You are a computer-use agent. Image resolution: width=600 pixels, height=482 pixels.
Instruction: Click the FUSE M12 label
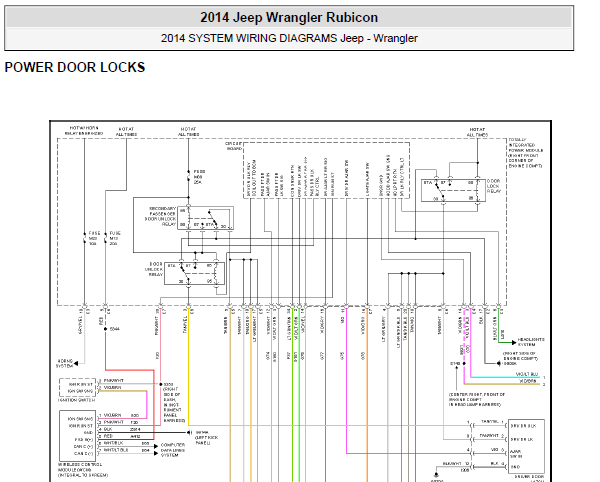(x=115, y=238)
